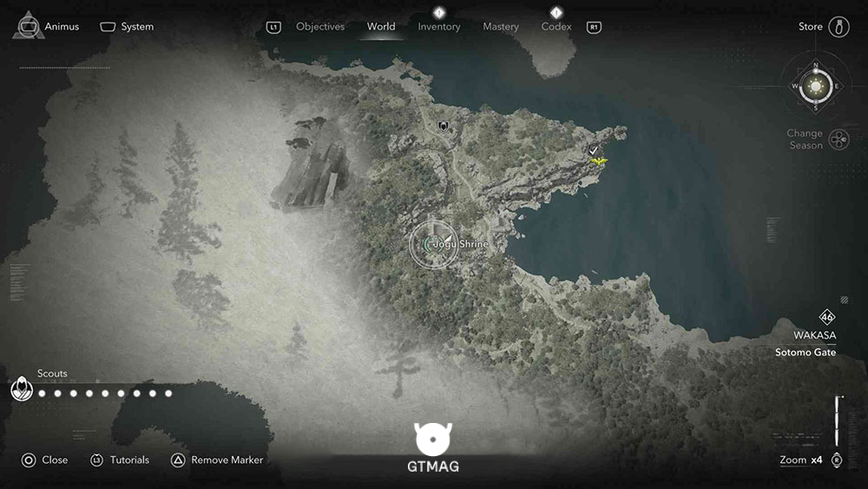
Task: Click the Zoom x4 label
Action: (800, 459)
